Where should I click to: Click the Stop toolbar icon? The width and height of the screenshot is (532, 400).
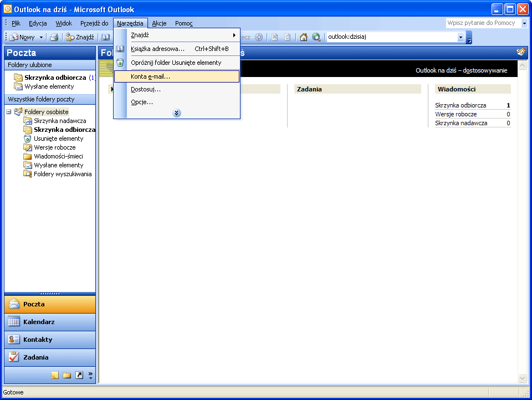[x=274, y=37]
